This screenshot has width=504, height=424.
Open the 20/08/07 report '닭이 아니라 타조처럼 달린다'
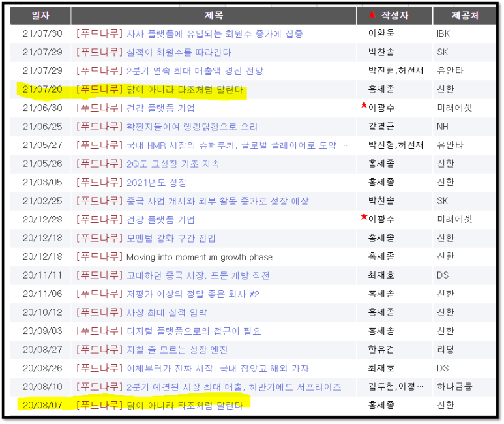(x=185, y=405)
